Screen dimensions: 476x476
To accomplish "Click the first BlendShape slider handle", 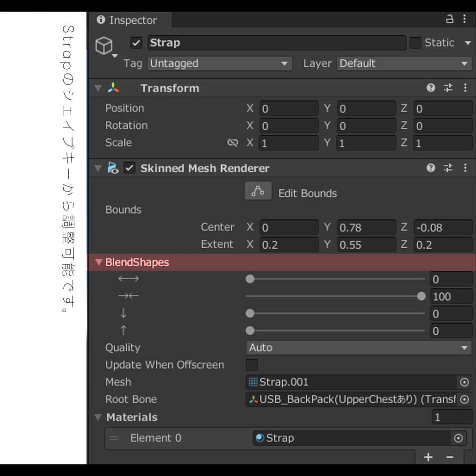I will (250, 279).
